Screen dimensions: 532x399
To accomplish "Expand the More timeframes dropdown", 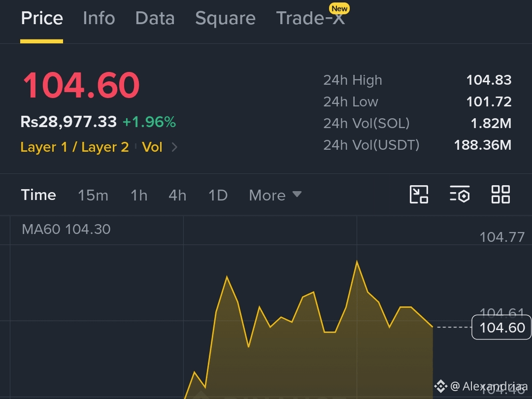I will coord(275,195).
